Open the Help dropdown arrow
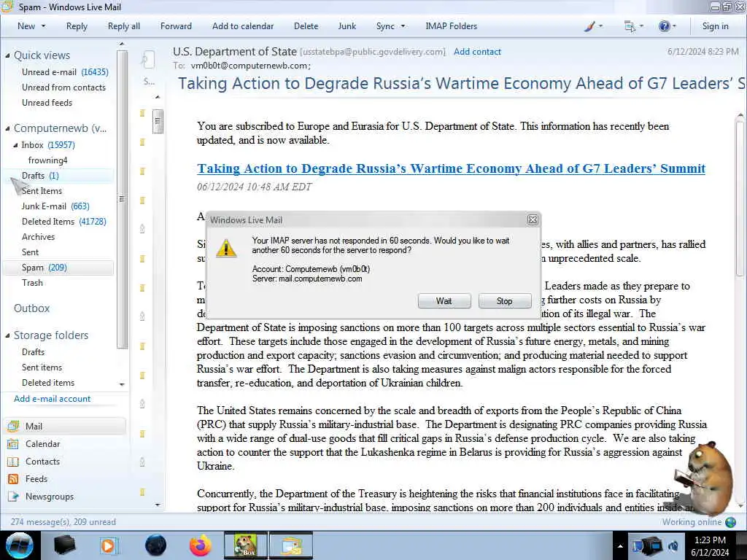Viewport: 747px width, 560px height. point(674,26)
